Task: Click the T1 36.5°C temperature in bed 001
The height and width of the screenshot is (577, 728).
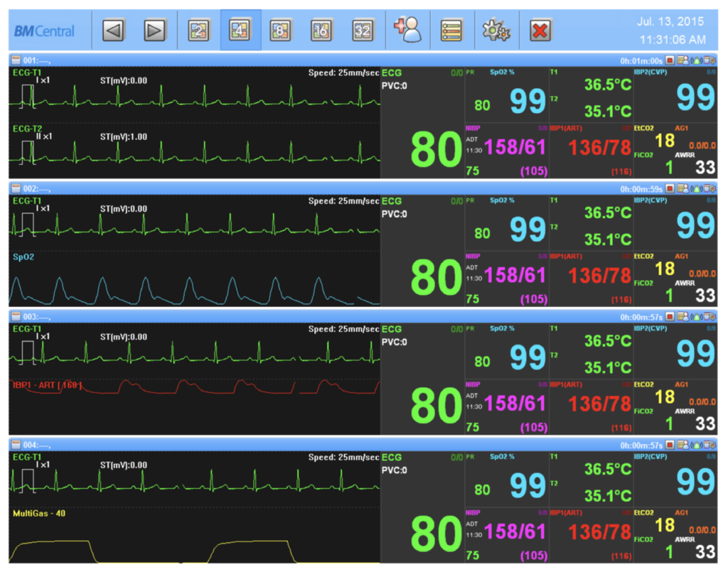Action: click(608, 85)
